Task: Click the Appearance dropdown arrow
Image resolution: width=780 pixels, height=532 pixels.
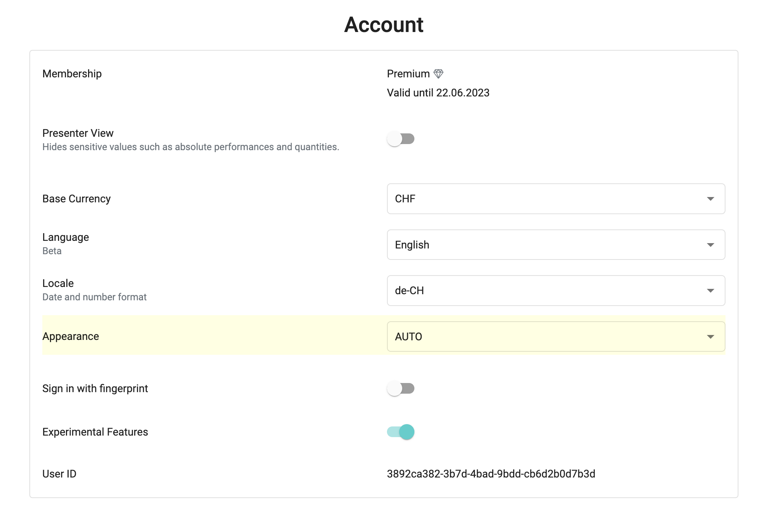Action: (710, 337)
